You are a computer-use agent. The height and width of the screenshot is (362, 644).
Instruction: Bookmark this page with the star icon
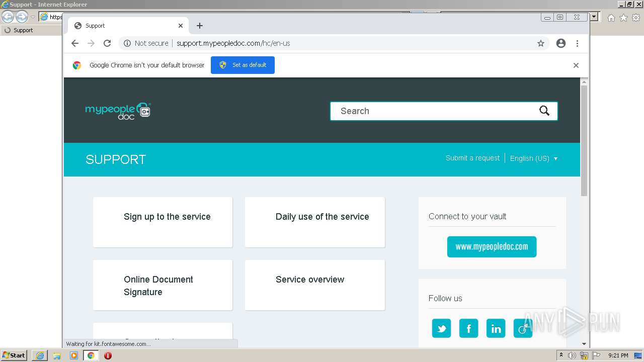click(x=541, y=43)
